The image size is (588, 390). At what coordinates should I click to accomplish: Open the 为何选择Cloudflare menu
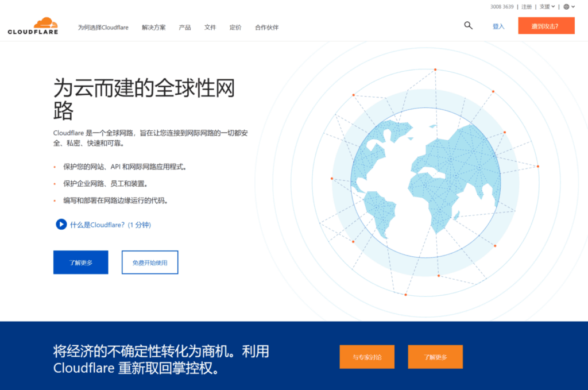tap(103, 27)
